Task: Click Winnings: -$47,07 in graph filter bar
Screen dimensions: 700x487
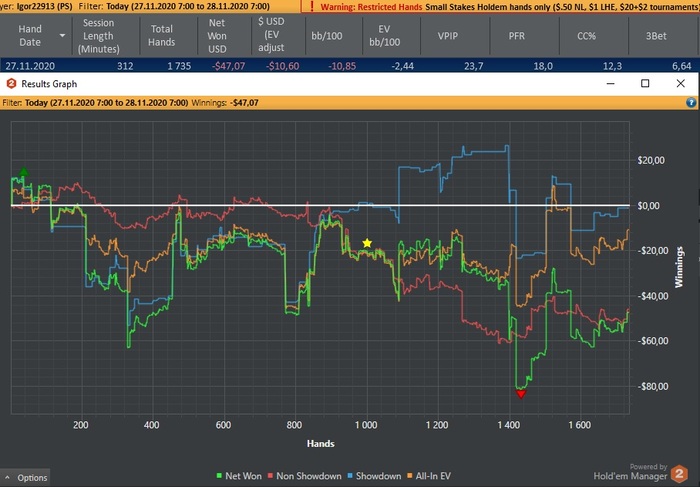Action: [225, 103]
